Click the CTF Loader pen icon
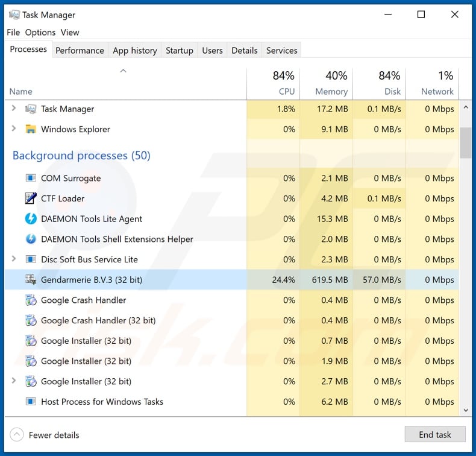This screenshot has width=476, height=456. tap(31, 198)
